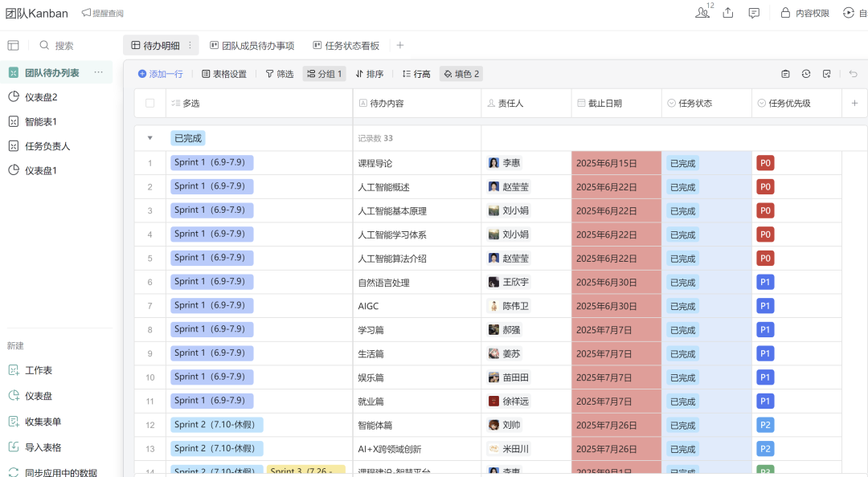Image resolution: width=868 pixels, height=477 pixels.
Task: Collapse the 已完成 group triangle
Action: pos(149,138)
